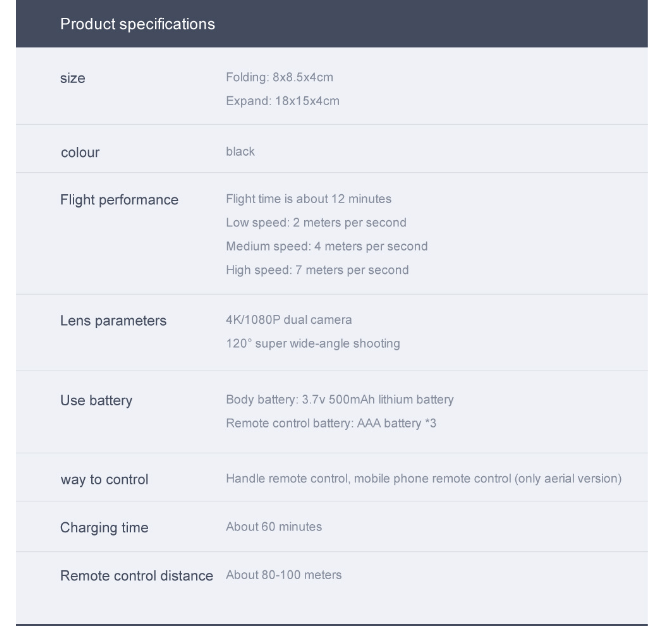
Task: Click the size row label
Action: pyautogui.click(x=72, y=79)
